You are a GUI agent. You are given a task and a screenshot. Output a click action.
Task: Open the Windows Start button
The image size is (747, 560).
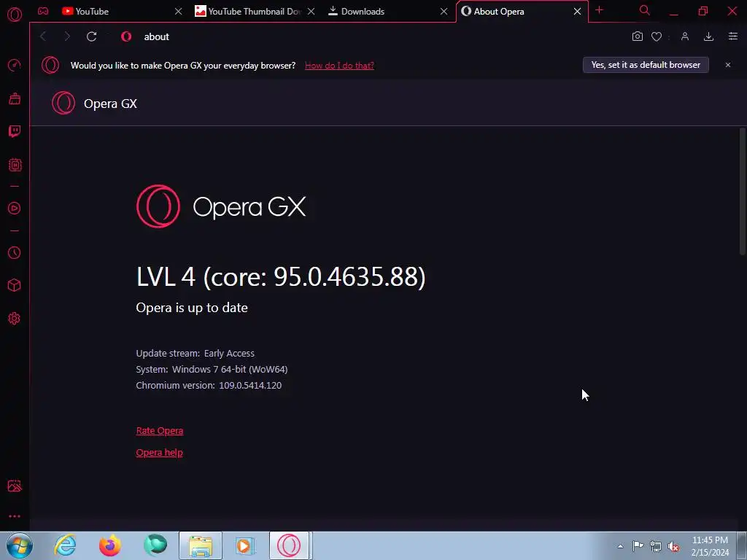[20, 545]
